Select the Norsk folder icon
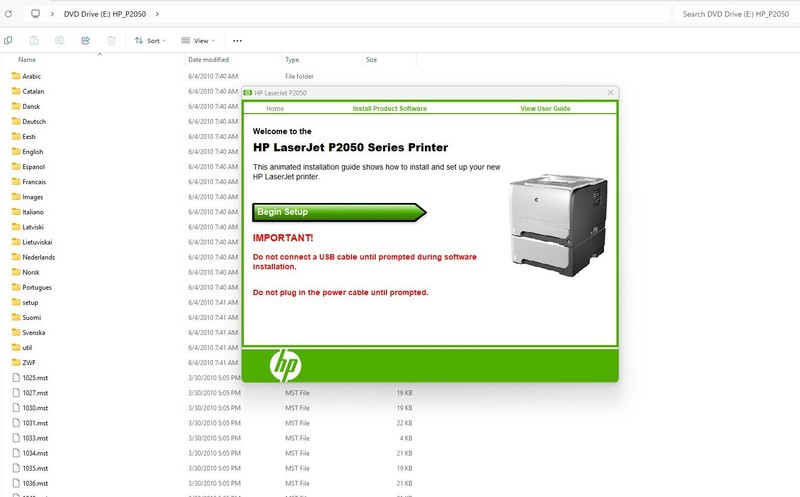The height and width of the screenshot is (497, 800). point(16,272)
